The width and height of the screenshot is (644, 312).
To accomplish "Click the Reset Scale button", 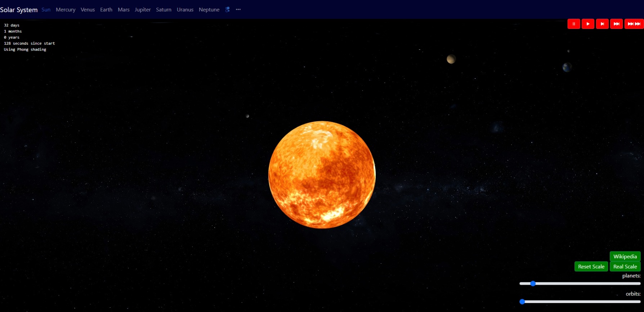I will (x=591, y=267).
